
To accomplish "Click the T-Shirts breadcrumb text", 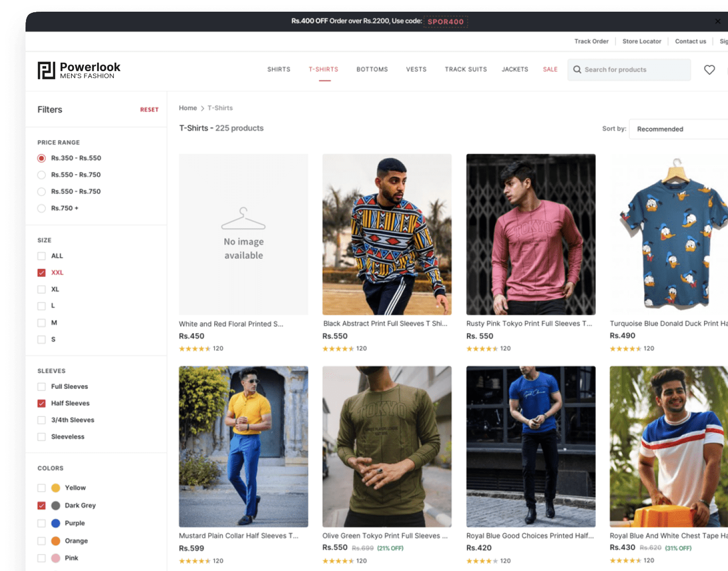I will [x=220, y=108].
